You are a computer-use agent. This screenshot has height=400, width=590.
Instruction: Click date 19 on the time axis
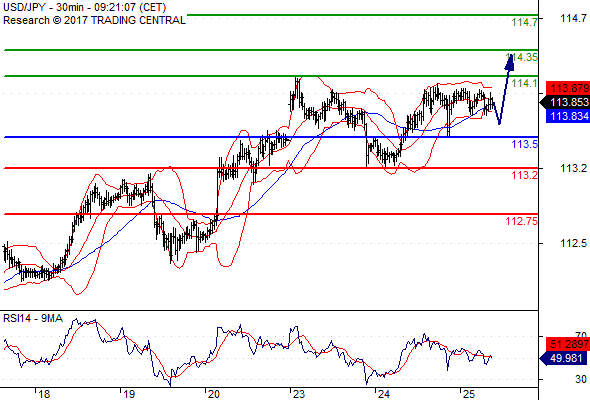[x=129, y=394]
